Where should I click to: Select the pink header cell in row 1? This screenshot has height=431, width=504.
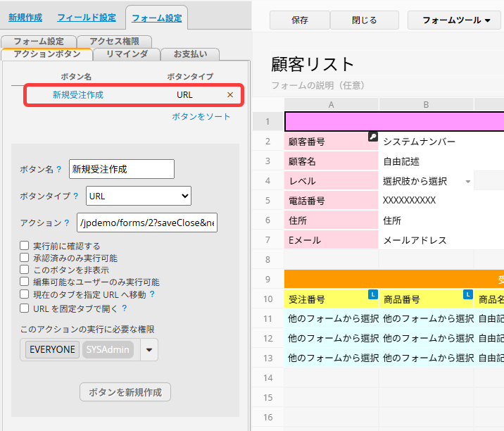coord(394,122)
